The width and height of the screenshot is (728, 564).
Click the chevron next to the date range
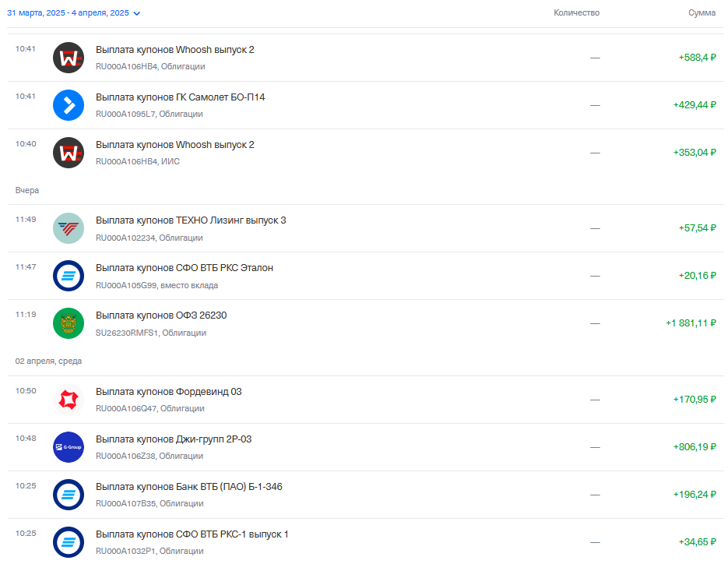coord(136,13)
